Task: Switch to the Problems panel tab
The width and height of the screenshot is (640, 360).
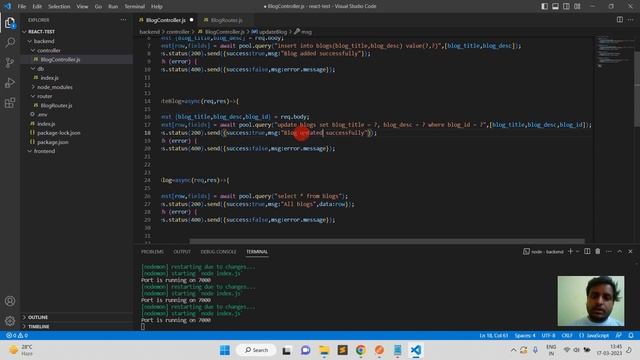Action: coord(152,251)
